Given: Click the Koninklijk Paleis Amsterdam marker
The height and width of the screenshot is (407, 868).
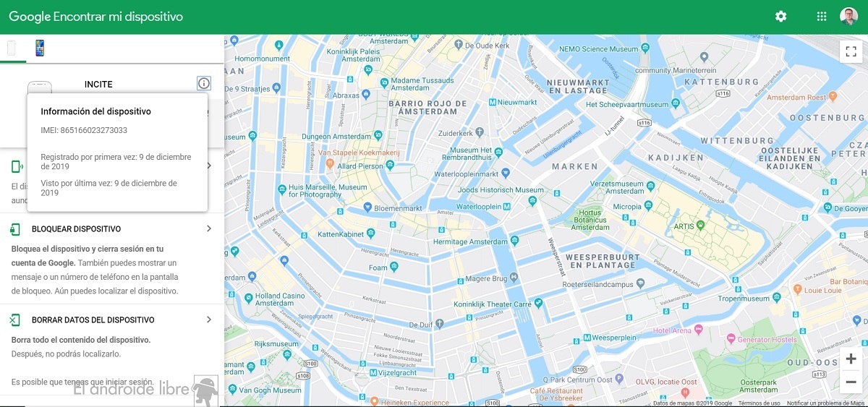Looking at the screenshot, I should pos(368,69).
